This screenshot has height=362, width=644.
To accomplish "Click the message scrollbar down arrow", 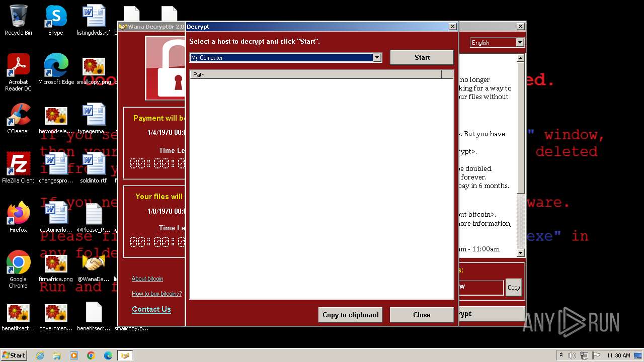I will pyautogui.click(x=521, y=253).
